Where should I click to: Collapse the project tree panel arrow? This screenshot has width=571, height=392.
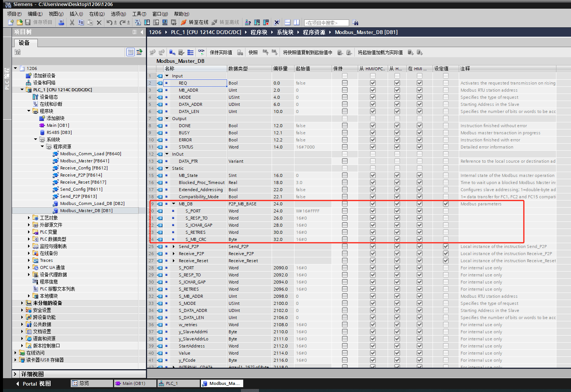[142, 32]
